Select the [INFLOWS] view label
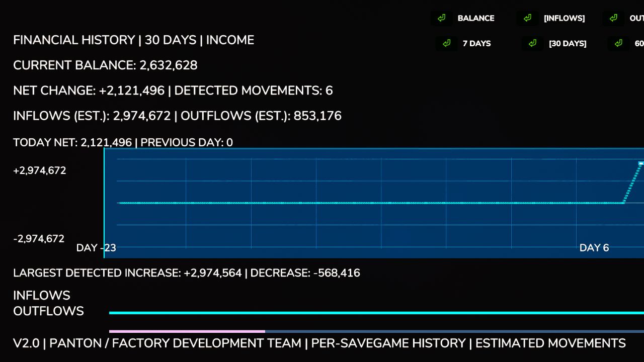The width and height of the screenshot is (644, 362). pos(564,18)
